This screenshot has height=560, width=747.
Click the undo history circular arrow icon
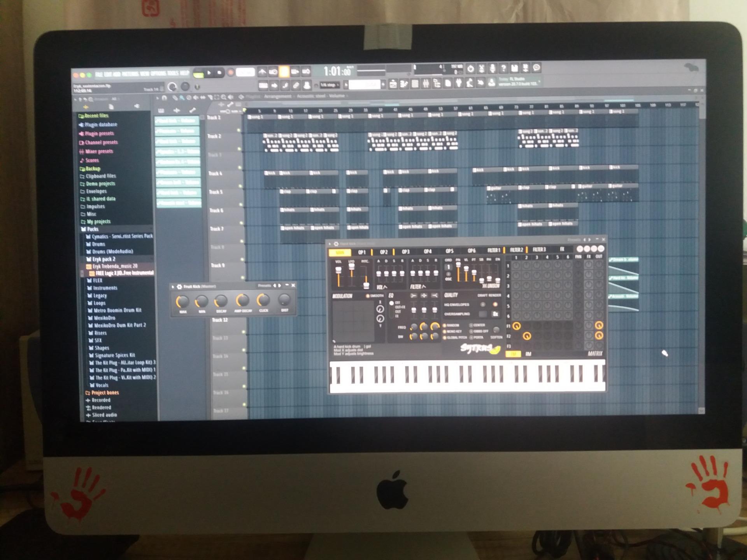tap(470, 68)
